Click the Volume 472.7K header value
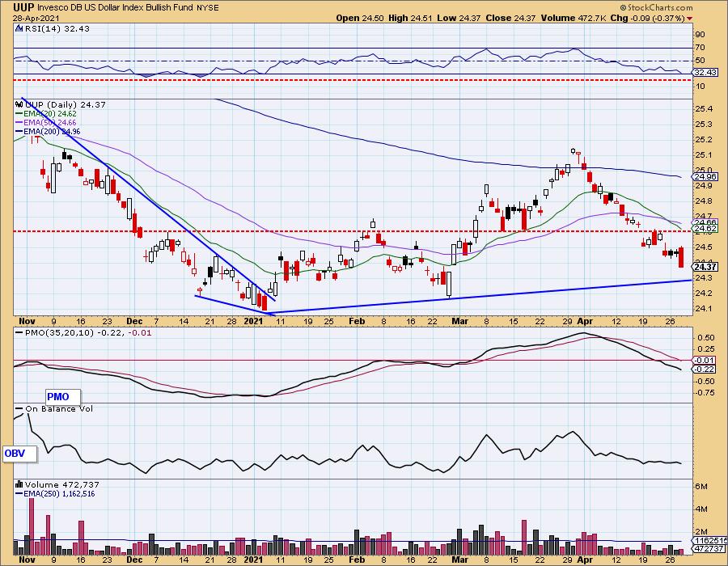The width and height of the screenshot is (728, 566). 572,18
